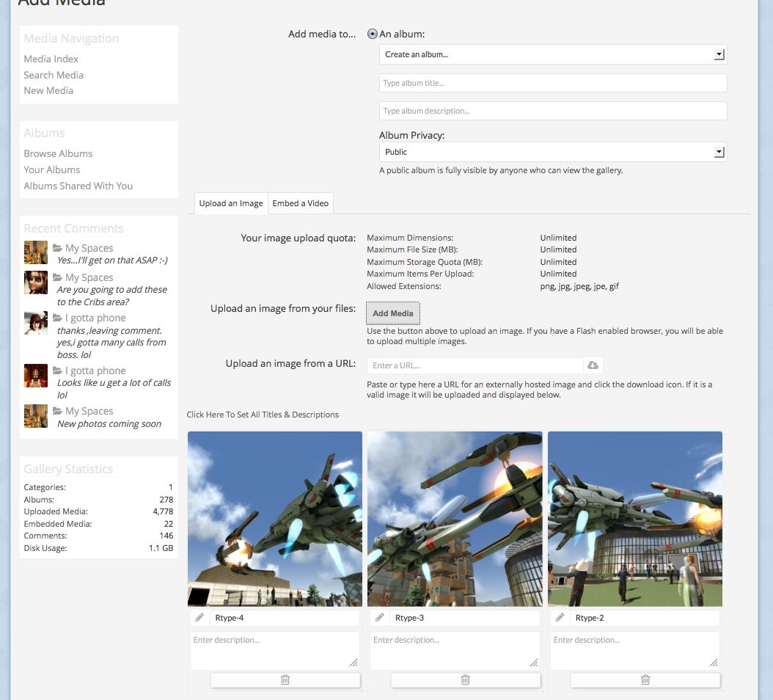Click avatar beside 'thanks ,leaving comment'

[36, 323]
